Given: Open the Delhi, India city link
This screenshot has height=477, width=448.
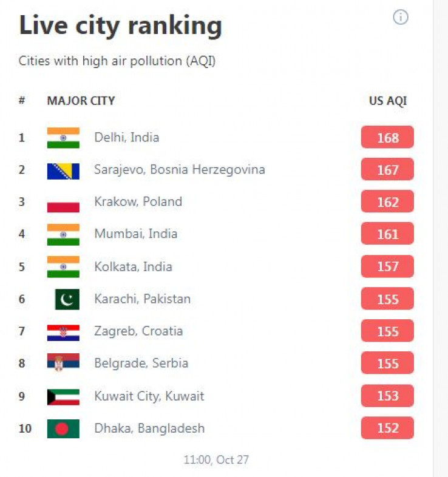Looking at the screenshot, I should click(x=127, y=138).
